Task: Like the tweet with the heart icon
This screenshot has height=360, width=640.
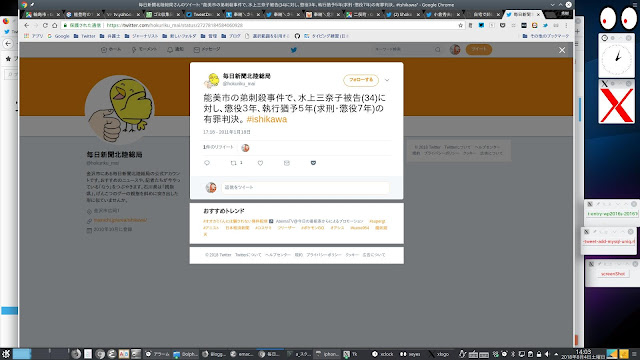Action: [x=260, y=163]
